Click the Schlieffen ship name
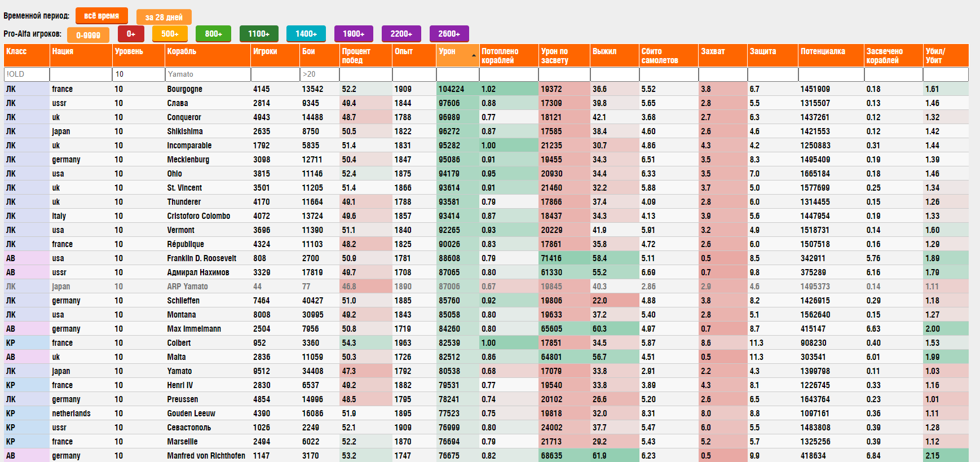The image size is (980, 462). (x=183, y=301)
